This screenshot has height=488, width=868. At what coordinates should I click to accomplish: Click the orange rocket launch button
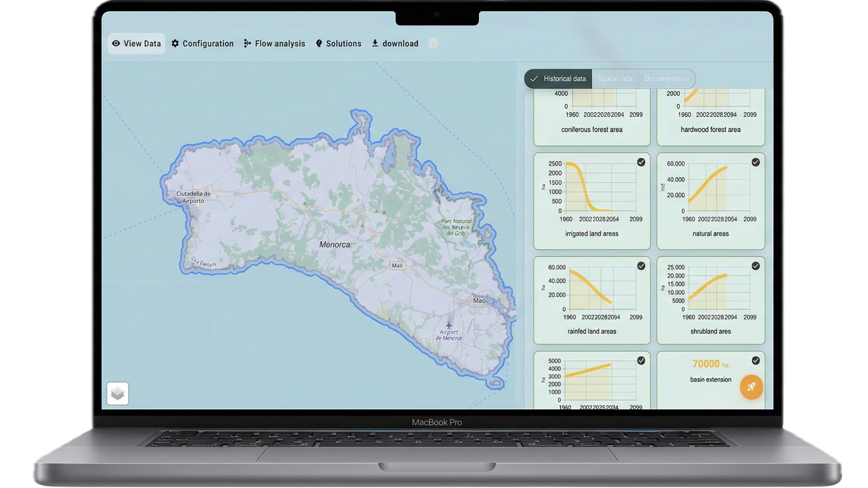click(x=751, y=387)
